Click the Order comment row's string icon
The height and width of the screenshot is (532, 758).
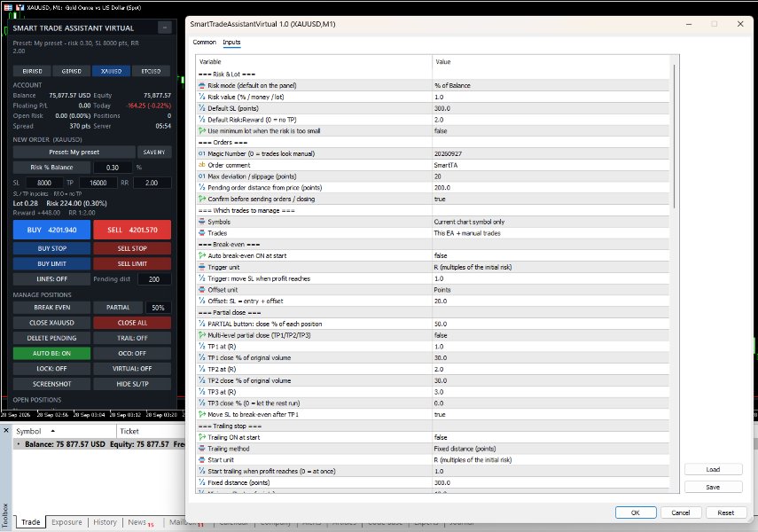click(202, 165)
